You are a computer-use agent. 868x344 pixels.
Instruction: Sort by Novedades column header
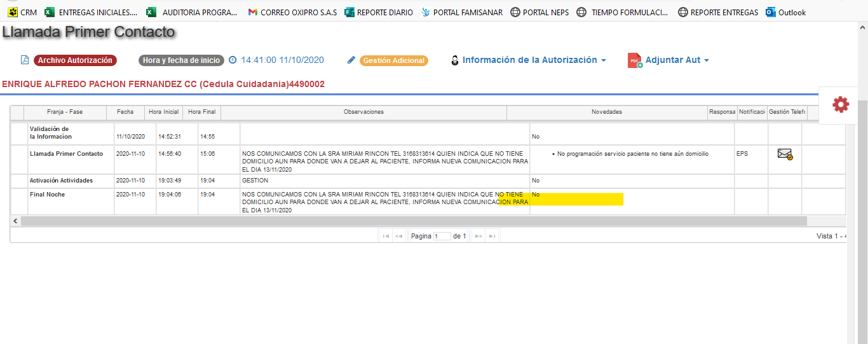coord(607,112)
